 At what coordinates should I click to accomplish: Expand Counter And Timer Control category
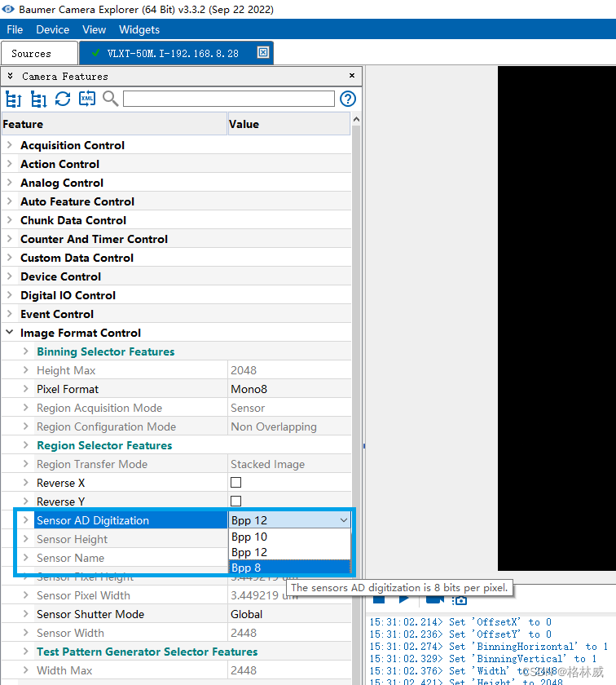pos(10,239)
